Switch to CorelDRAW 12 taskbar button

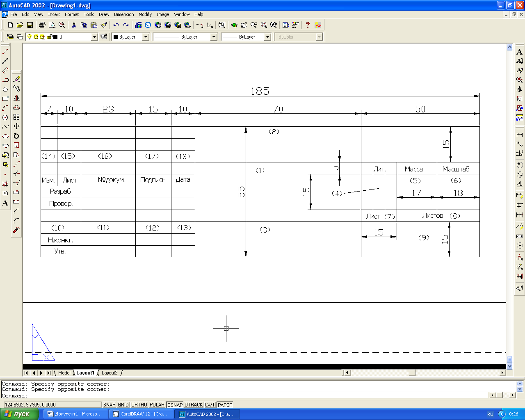pos(141,414)
